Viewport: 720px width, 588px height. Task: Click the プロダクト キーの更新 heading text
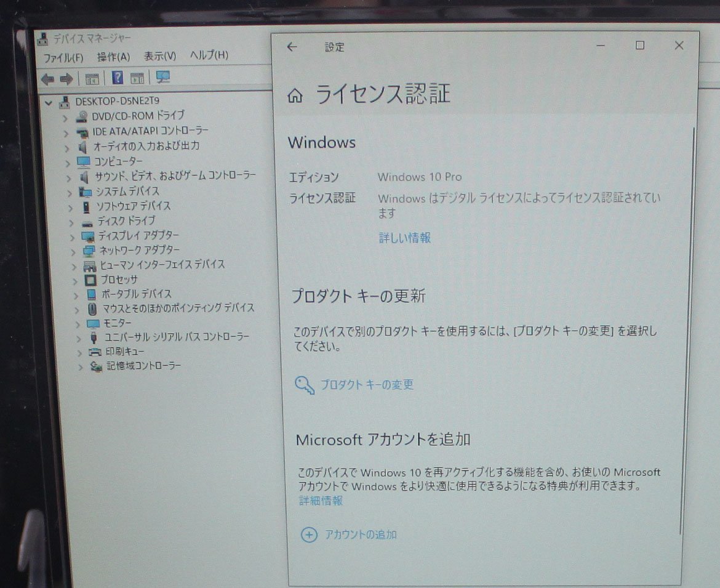tap(359, 296)
